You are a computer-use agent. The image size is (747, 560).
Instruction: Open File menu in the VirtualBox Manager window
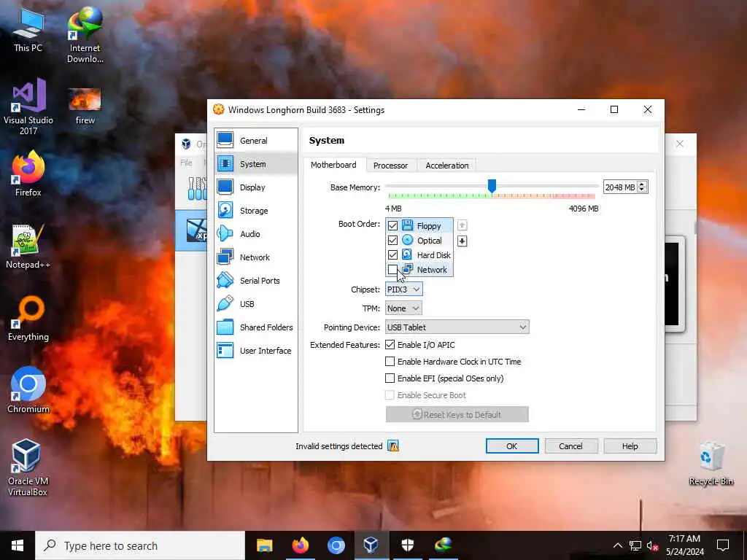(x=186, y=163)
